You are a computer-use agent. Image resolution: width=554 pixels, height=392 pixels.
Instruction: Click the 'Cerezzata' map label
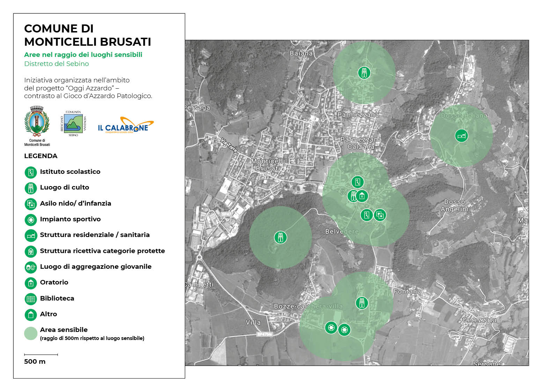(x=479, y=320)
